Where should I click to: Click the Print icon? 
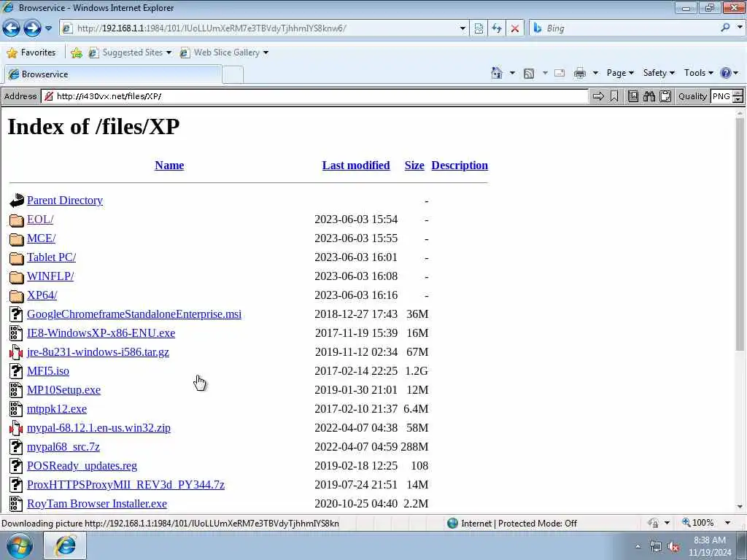[x=580, y=74]
